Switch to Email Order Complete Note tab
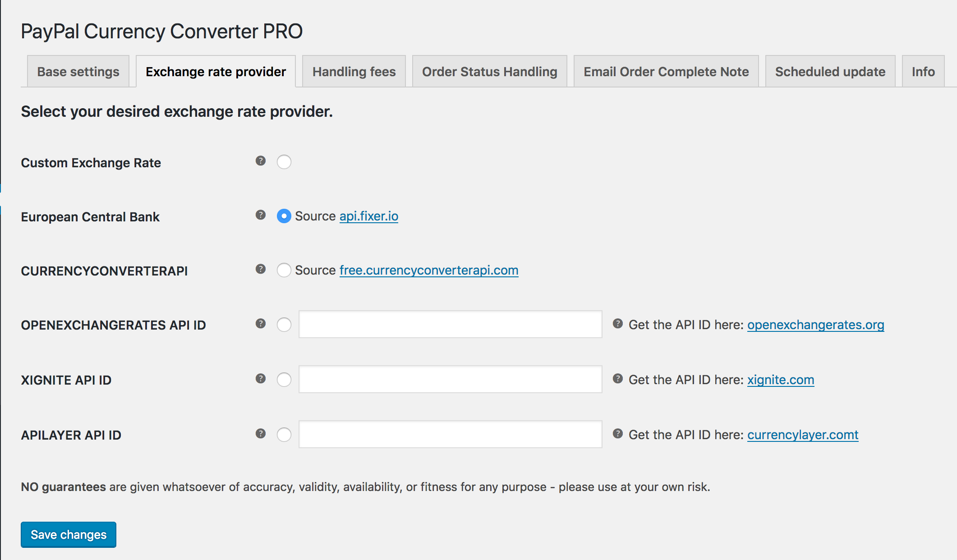 click(666, 71)
